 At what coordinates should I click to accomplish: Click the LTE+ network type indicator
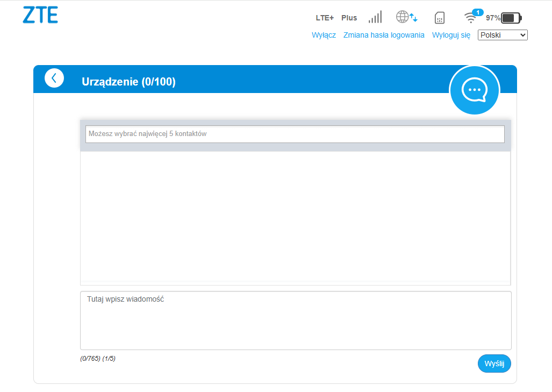coord(325,18)
